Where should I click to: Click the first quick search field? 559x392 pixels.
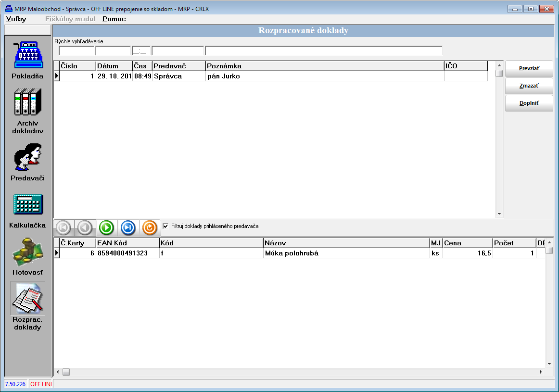click(76, 51)
